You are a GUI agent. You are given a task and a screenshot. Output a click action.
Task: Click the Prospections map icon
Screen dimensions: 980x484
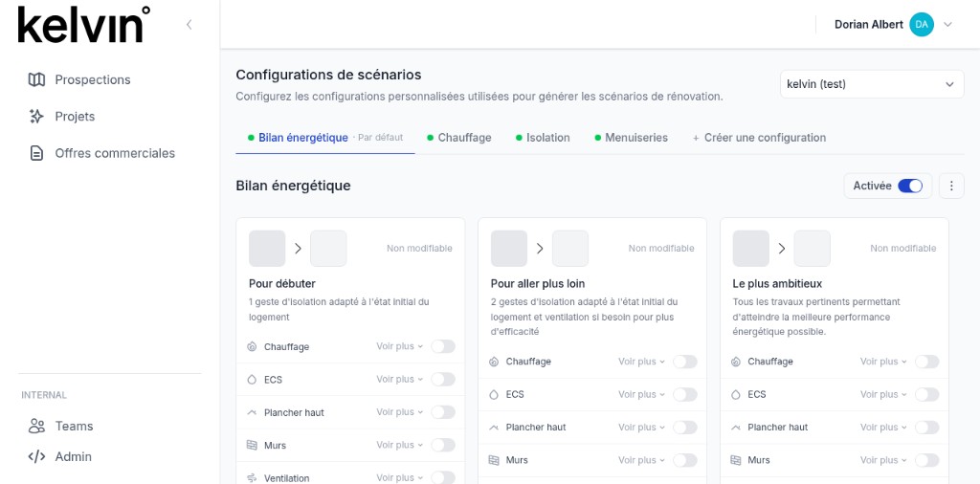tap(37, 80)
